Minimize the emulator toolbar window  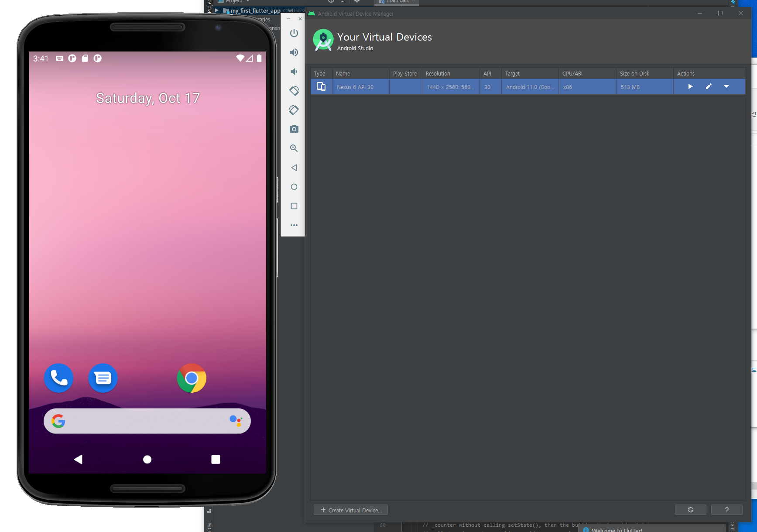(x=288, y=19)
